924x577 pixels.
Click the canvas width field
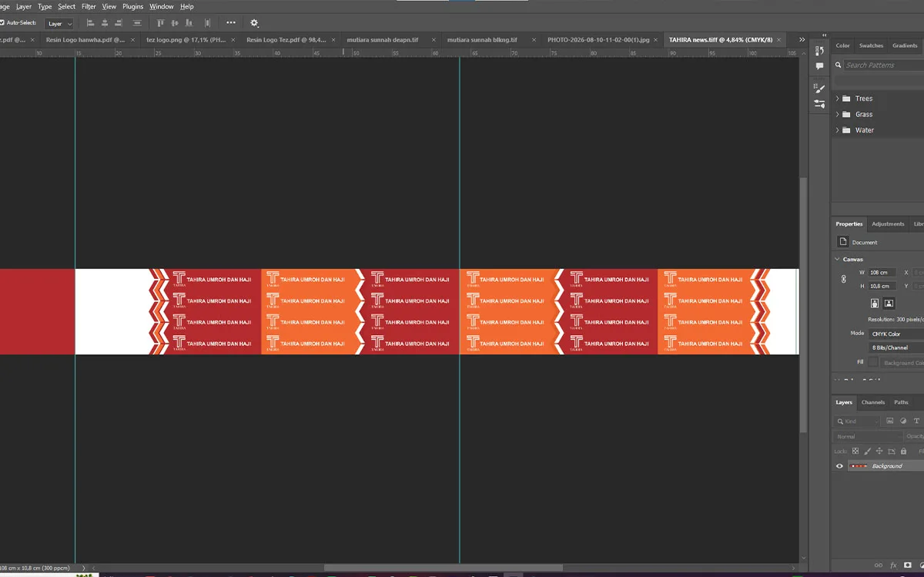(883, 273)
